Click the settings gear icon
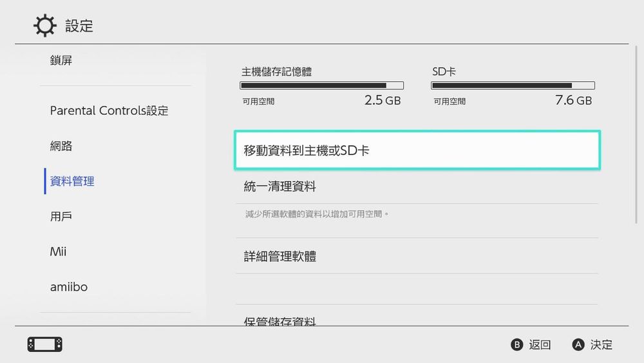644x363 pixels. (x=45, y=26)
